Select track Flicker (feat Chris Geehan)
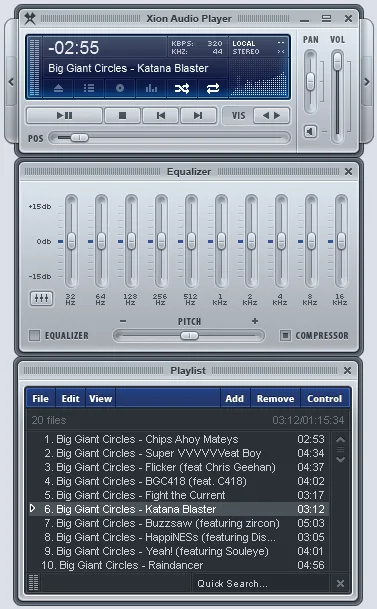Image resolution: width=377 pixels, height=609 pixels. click(178, 467)
